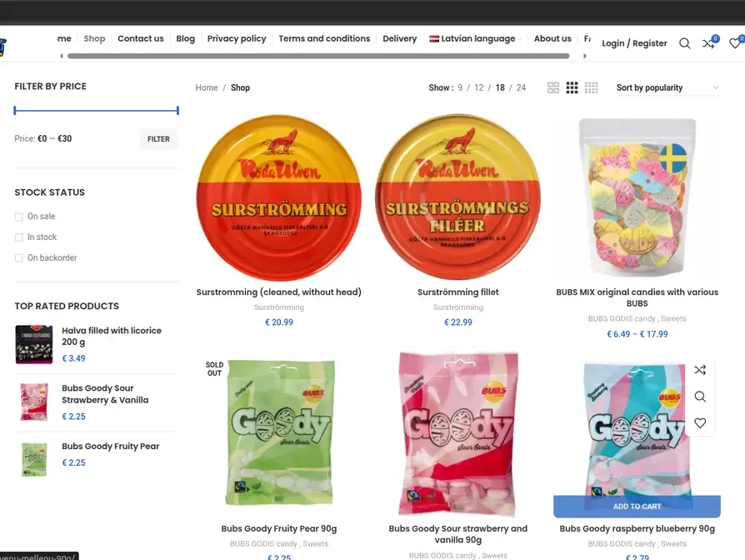Click the Surströmmings Filéer can image
Screen dimensions: 745x560
(458, 196)
